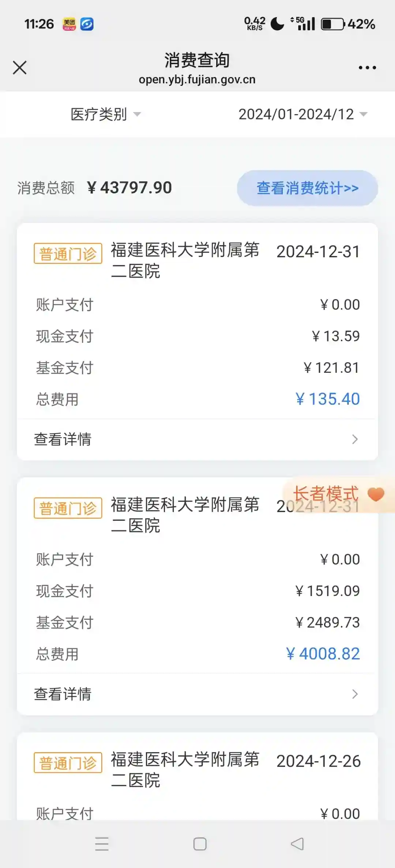Tap 查看消费统计>> button
Screen dimensions: 395x868
coord(307,188)
